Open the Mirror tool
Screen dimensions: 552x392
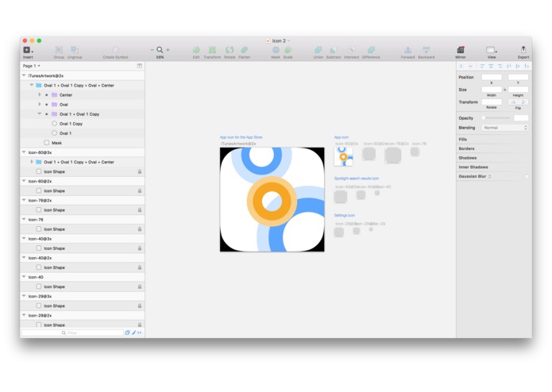click(461, 50)
